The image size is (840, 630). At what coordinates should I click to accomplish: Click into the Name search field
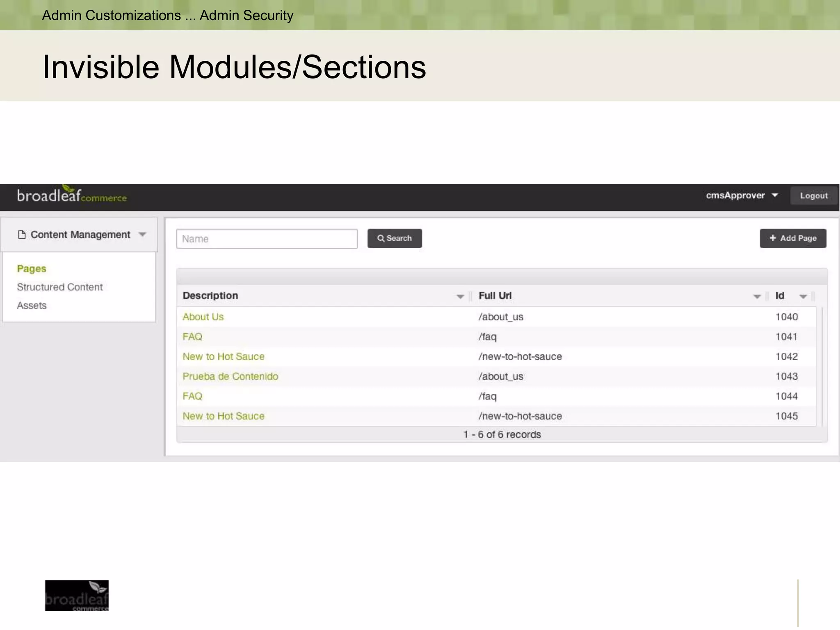tap(267, 239)
